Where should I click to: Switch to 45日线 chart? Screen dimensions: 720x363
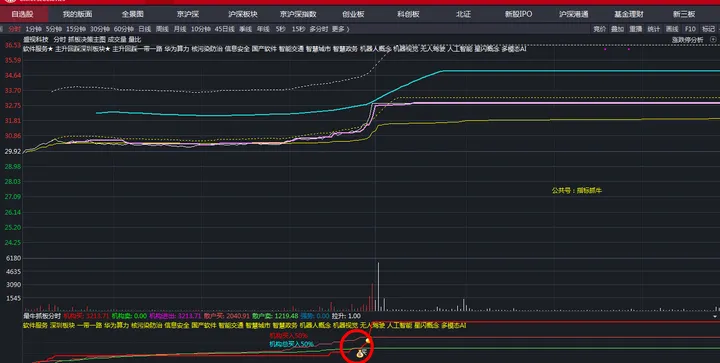coord(225,29)
